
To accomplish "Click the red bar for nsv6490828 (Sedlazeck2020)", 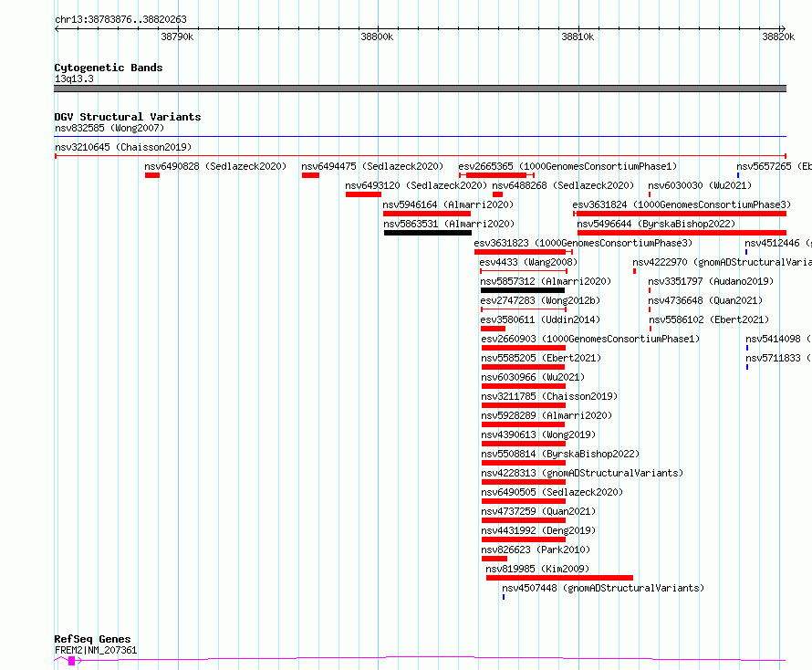I will coord(152,175).
